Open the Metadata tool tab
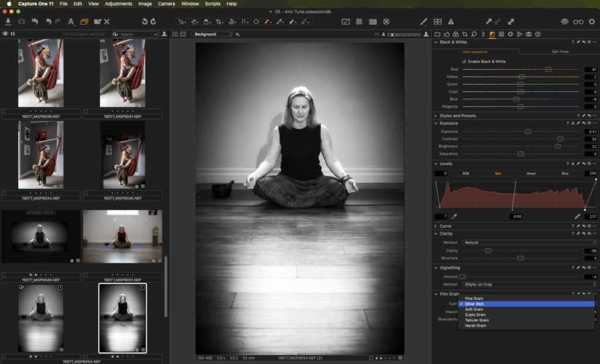This screenshot has width=600, height=364. pos(502,34)
